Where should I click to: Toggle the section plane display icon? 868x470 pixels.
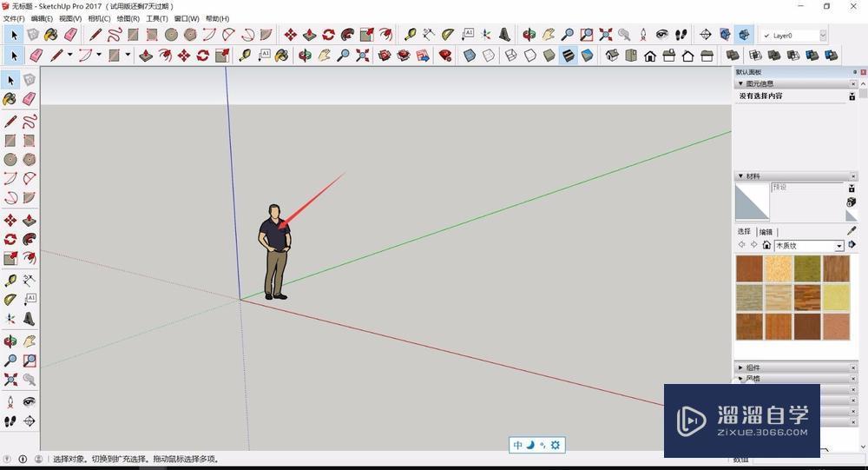point(725,35)
